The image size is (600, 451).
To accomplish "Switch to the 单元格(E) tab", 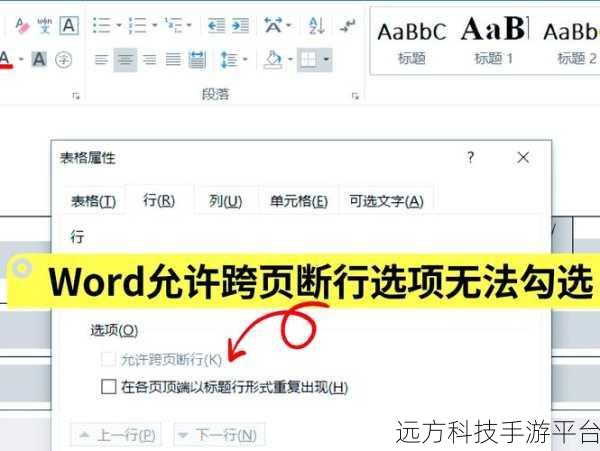I will [x=299, y=201].
